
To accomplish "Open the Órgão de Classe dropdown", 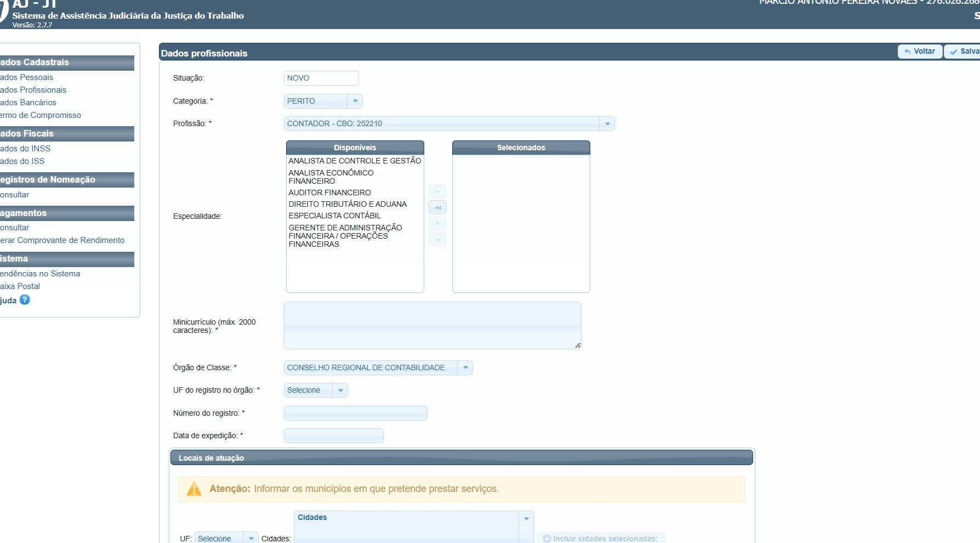I will 378,367.
